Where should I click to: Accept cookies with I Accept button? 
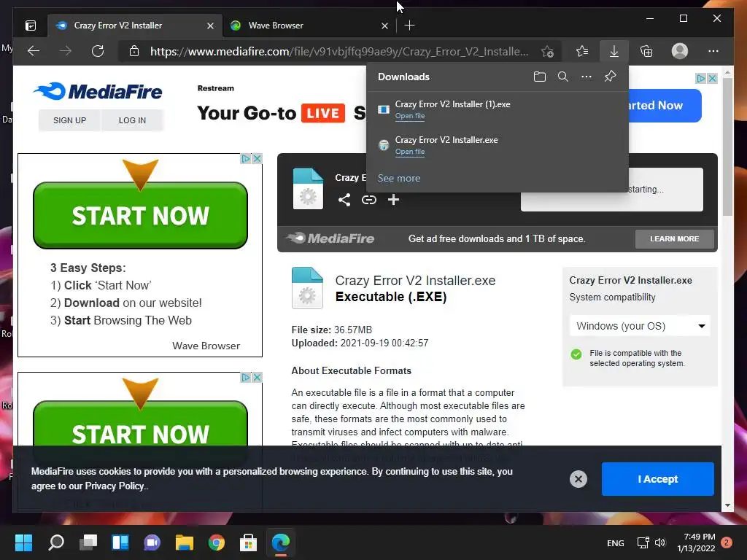pos(657,479)
